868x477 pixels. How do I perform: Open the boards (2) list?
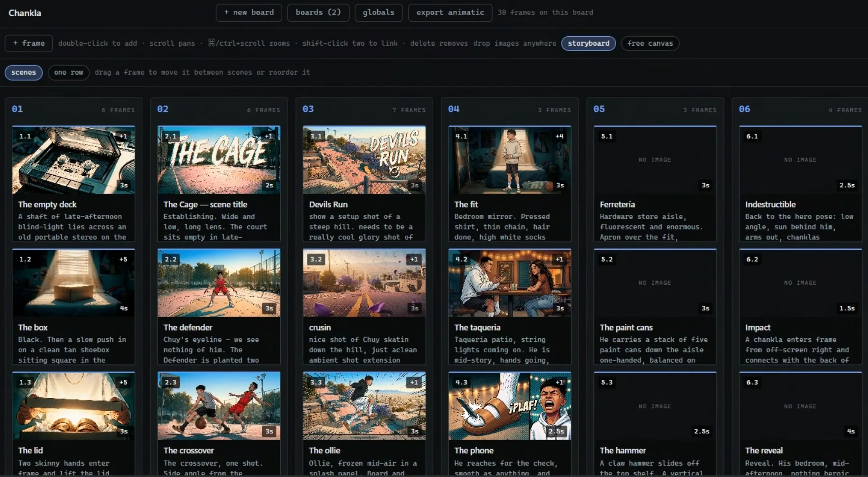[x=318, y=13]
